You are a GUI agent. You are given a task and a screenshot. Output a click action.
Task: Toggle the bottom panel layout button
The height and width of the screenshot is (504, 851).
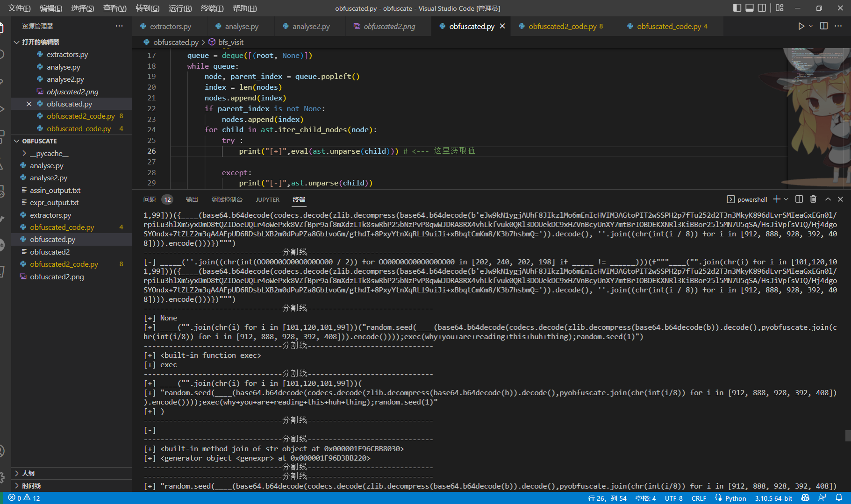(x=750, y=8)
